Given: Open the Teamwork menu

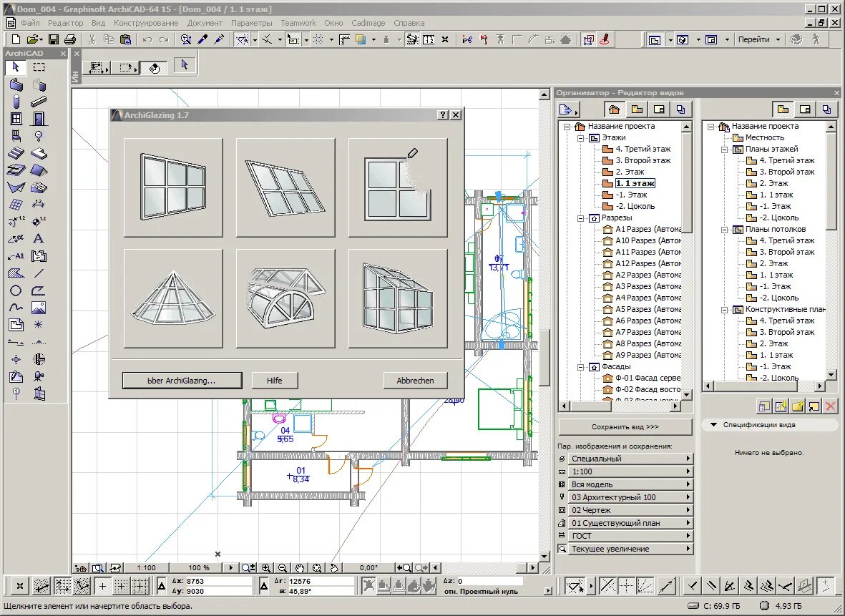Looking at the screenshot, I should (x=298, y=23).
